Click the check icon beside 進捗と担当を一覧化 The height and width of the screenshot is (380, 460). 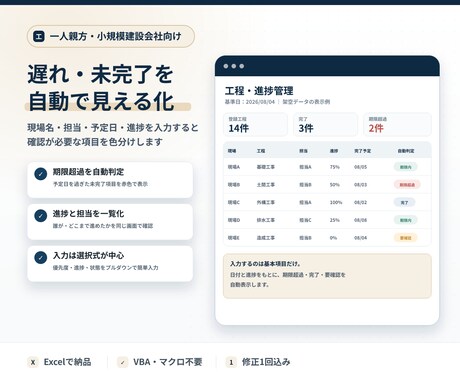(x=41, y=216)
